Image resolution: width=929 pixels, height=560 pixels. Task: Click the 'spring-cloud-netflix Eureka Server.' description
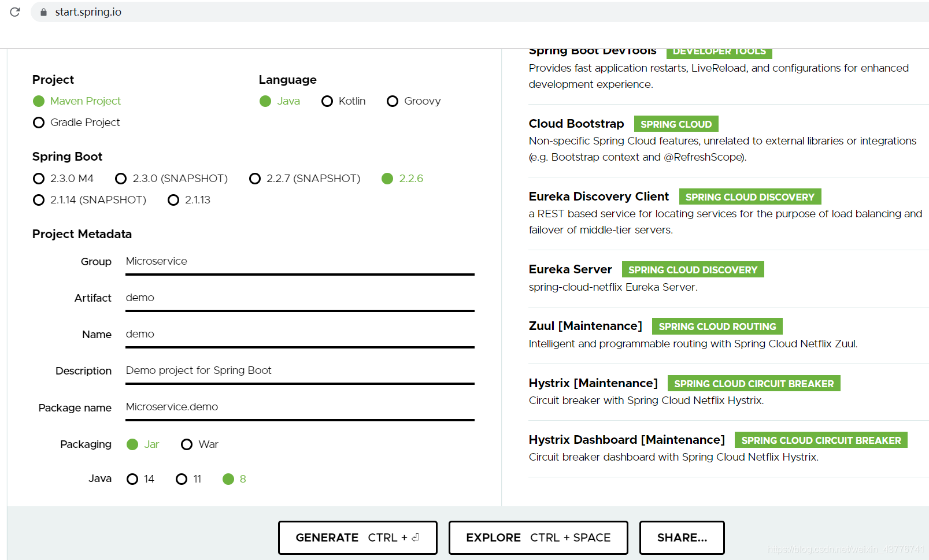pyautogui.click(x=613, y=287)
